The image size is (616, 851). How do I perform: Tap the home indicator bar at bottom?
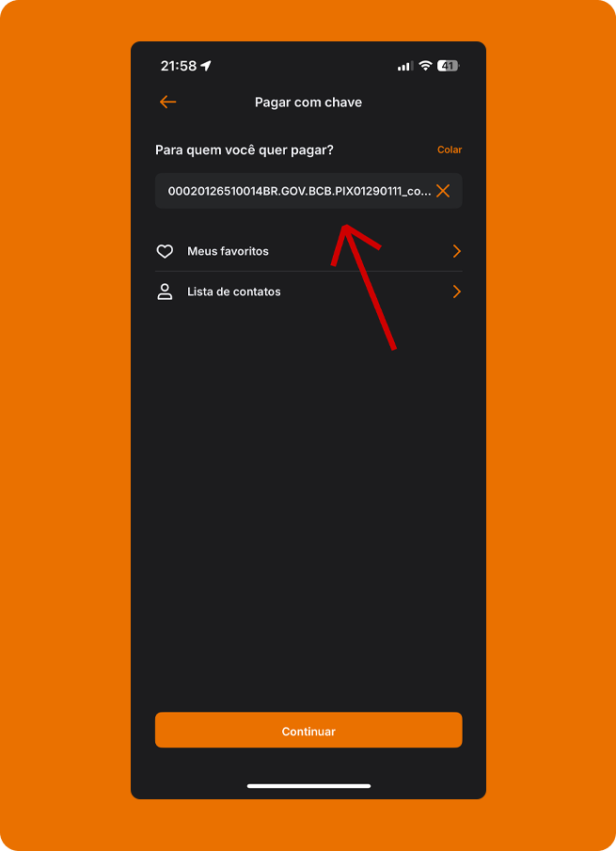coord(308,786)
